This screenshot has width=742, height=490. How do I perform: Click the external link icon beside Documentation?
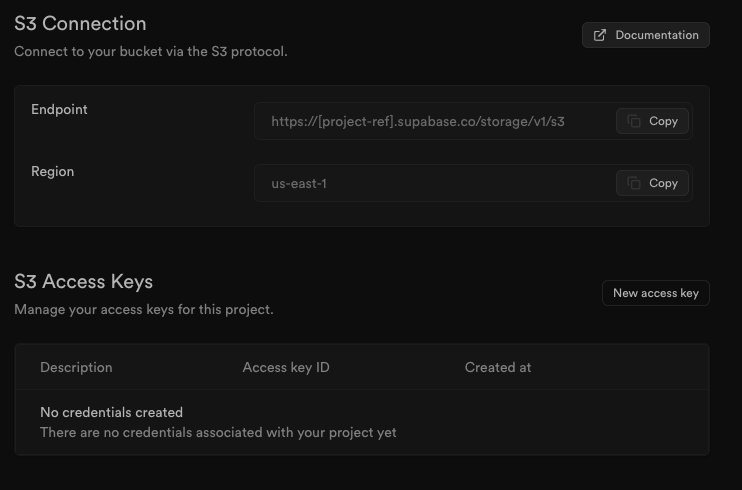tap(600, 35)
